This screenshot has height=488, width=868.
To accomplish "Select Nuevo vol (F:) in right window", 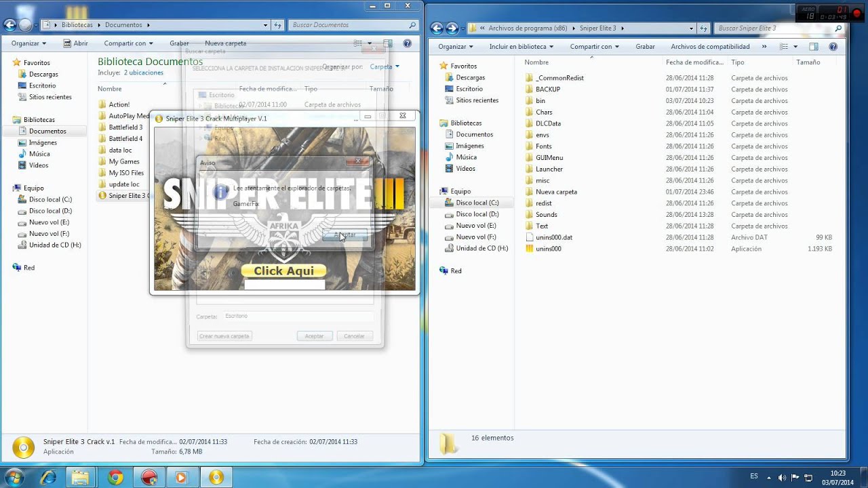I will click(x=476, y=237).
